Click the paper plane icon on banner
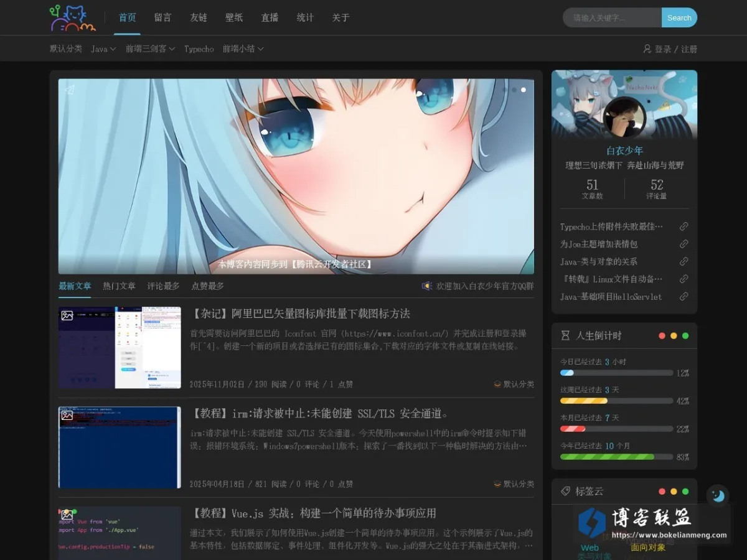The image size is (747, 560). tap(70, 90)
